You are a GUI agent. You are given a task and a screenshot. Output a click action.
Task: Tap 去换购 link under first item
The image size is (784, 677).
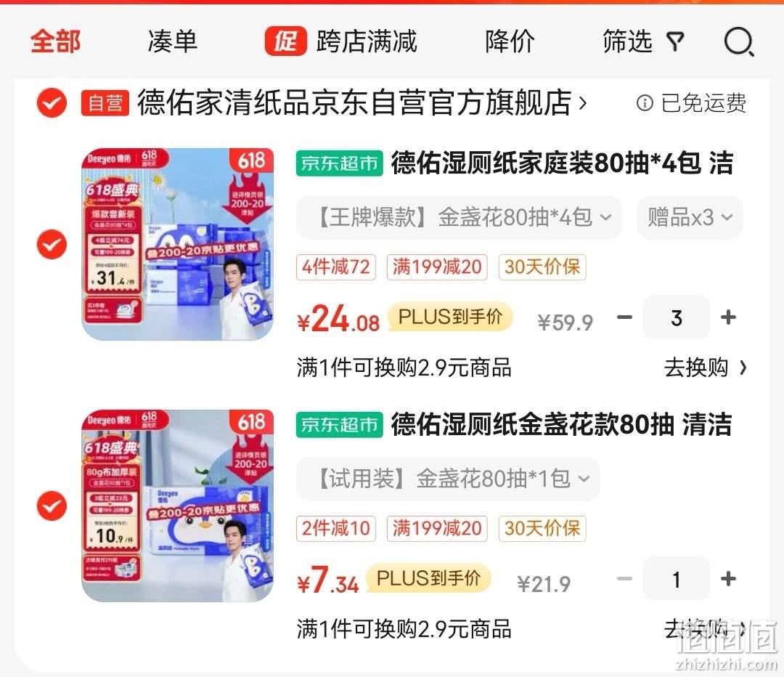tap(705, 368)
